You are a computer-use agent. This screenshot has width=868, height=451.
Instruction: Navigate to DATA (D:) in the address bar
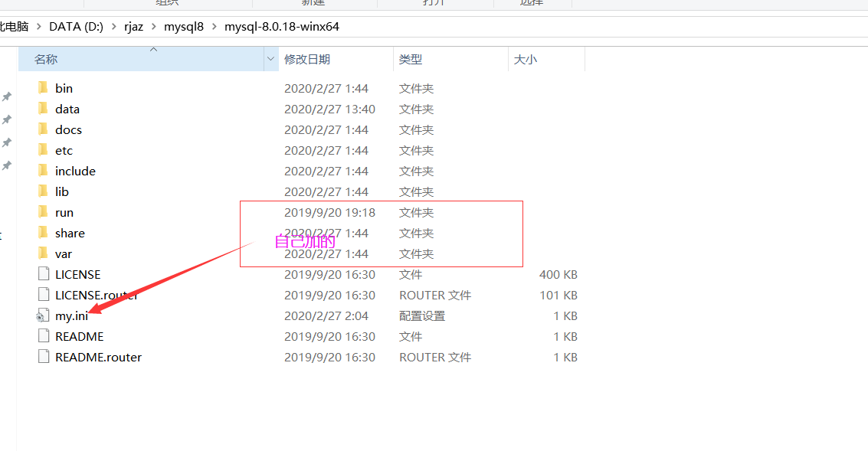tap(76, 26)
